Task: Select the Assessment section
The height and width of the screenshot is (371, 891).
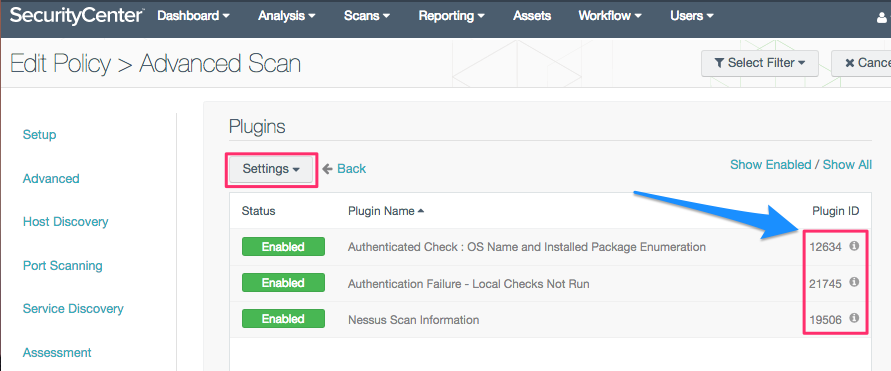Action: click(x=57, y=352)
